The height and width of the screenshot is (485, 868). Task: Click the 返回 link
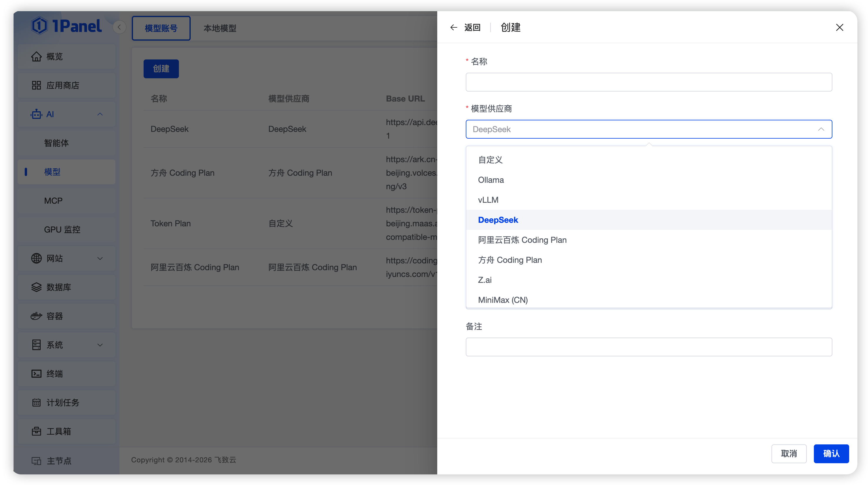click(x=472, y=27)
